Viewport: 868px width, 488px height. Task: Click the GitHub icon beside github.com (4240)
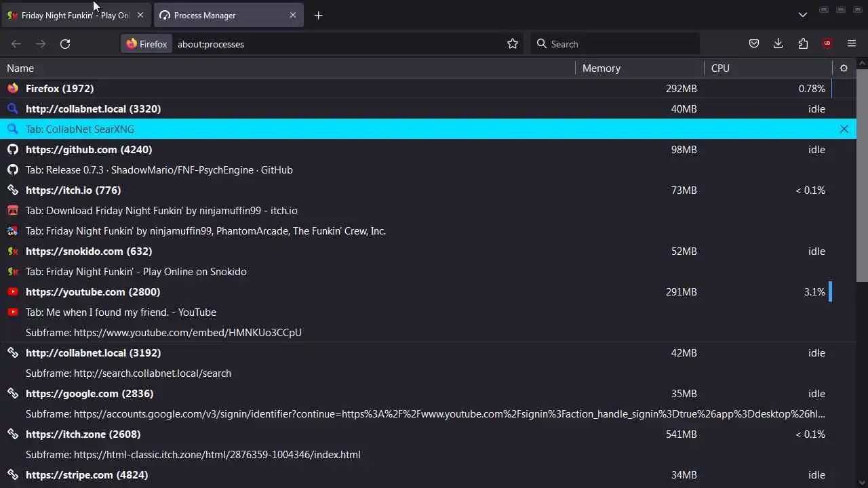13,149
